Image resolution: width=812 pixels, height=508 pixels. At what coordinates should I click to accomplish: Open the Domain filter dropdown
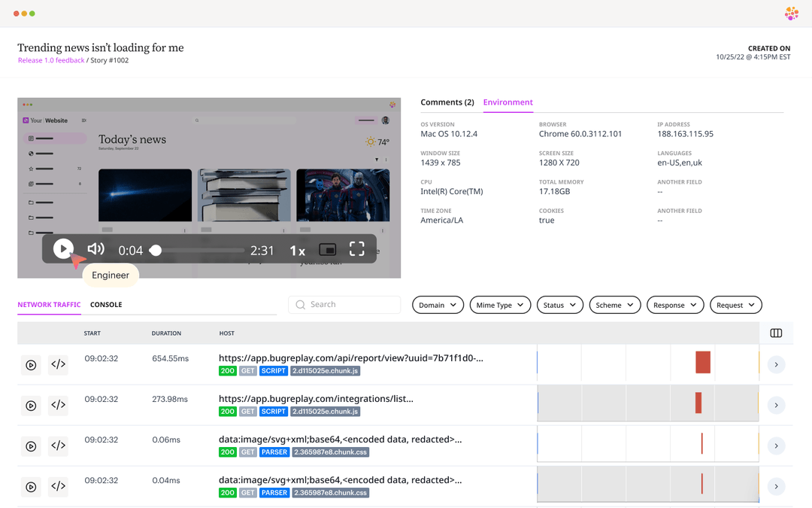[438, 305]
